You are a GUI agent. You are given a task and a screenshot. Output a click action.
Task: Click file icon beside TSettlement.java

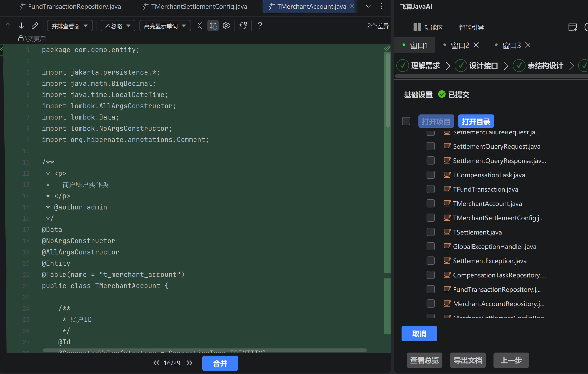point(447,232)
